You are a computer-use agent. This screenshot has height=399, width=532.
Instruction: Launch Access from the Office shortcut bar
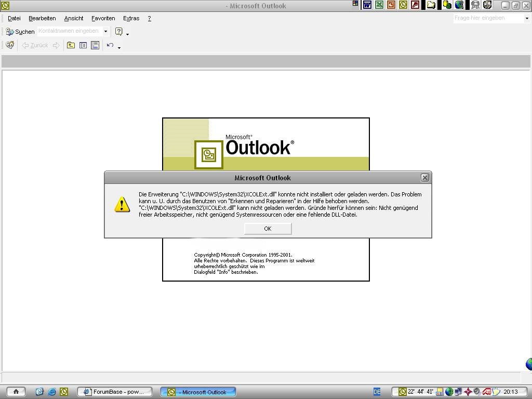[415, 5]
